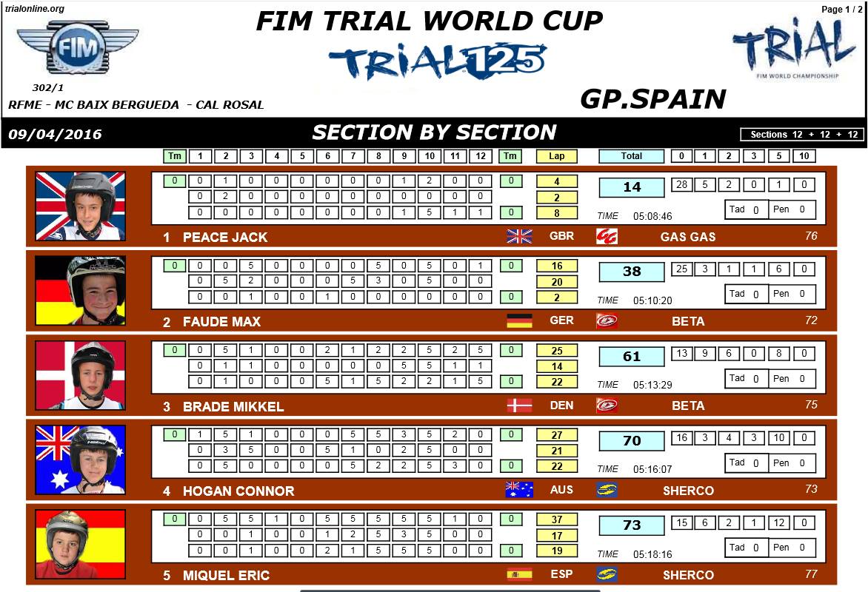Open the trialonline.org link
Screen dimensions: 868x592
tap(35, 9)
